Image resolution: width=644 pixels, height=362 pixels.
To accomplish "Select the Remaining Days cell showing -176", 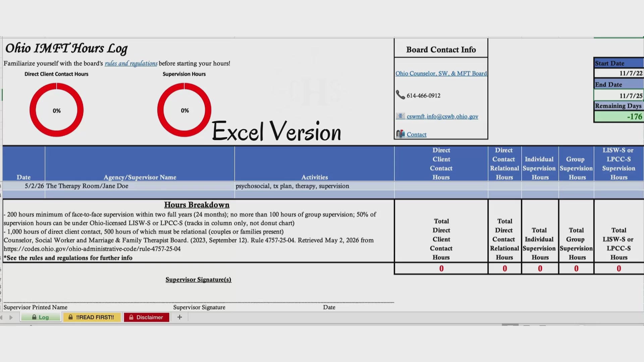I will click(x=619, y=116).
